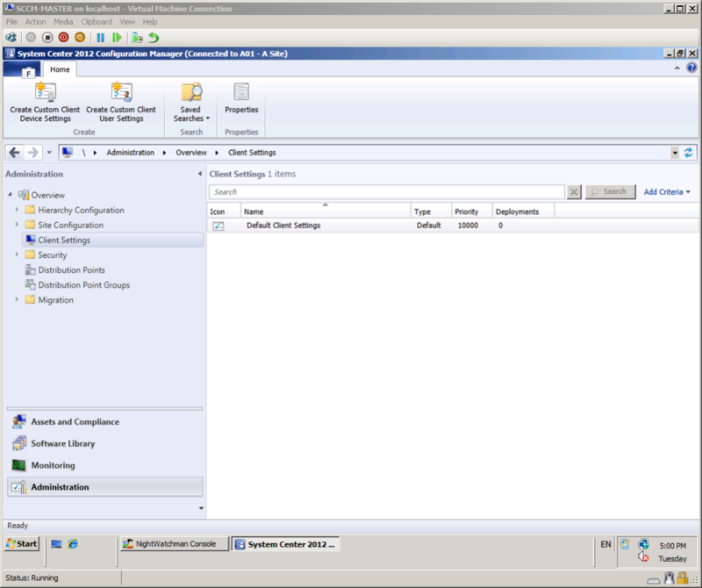Revert VM using the green undo arrow
This screenshot has height=588, width=702.
(154, 38)
